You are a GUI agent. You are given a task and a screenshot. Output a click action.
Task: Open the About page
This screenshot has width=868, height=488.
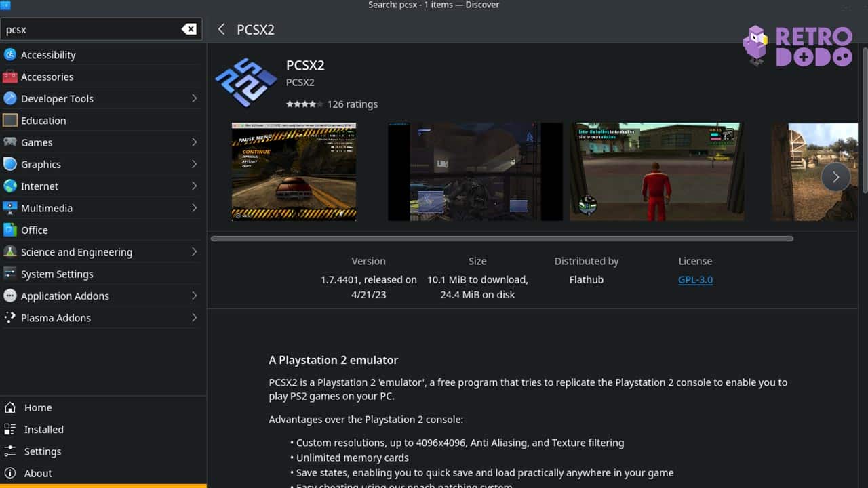click(103, 473)
